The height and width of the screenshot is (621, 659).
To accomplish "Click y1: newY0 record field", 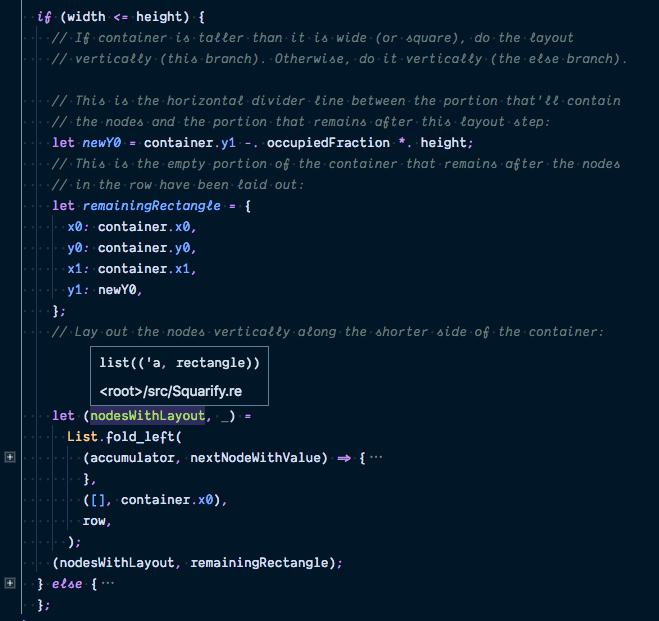I will click(102, 289).
